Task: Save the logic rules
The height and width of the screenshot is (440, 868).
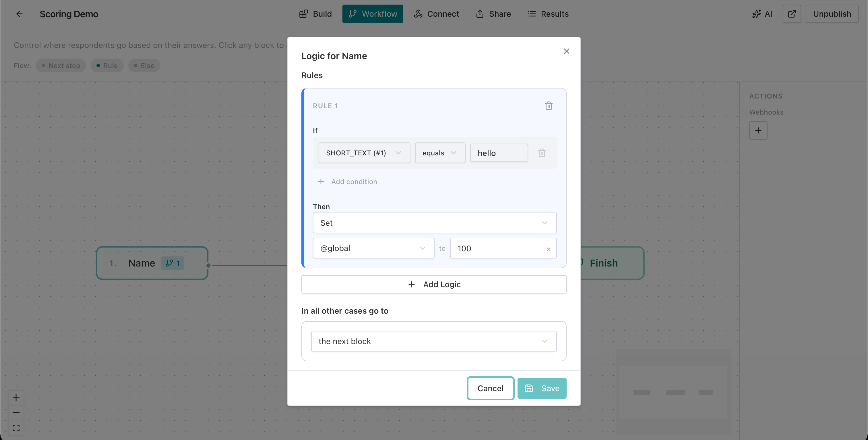Action: (542, 388)
